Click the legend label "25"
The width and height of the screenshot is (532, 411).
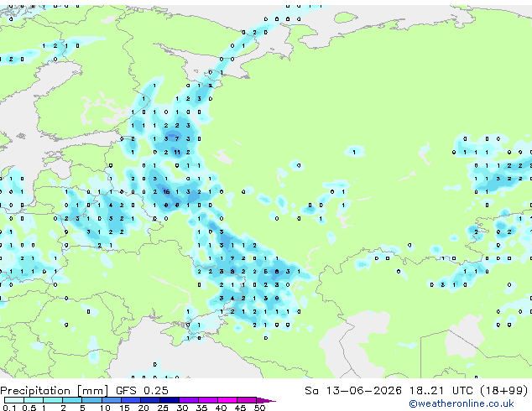click(163, 408)
